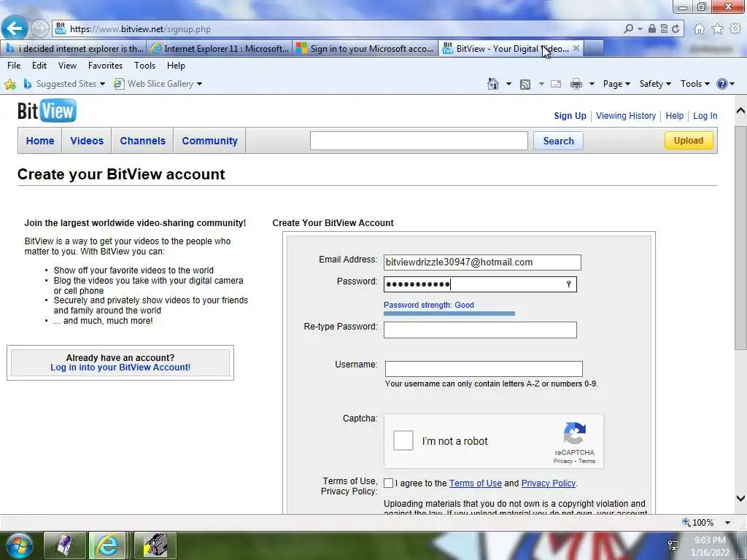Open the Home page dropdown arrow
747x560 pixels.
[x=508, y=85]
